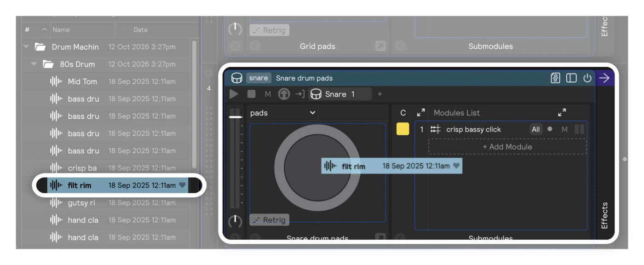Select the crisp bassy click module
644x265 pixels.
[474, 129]
